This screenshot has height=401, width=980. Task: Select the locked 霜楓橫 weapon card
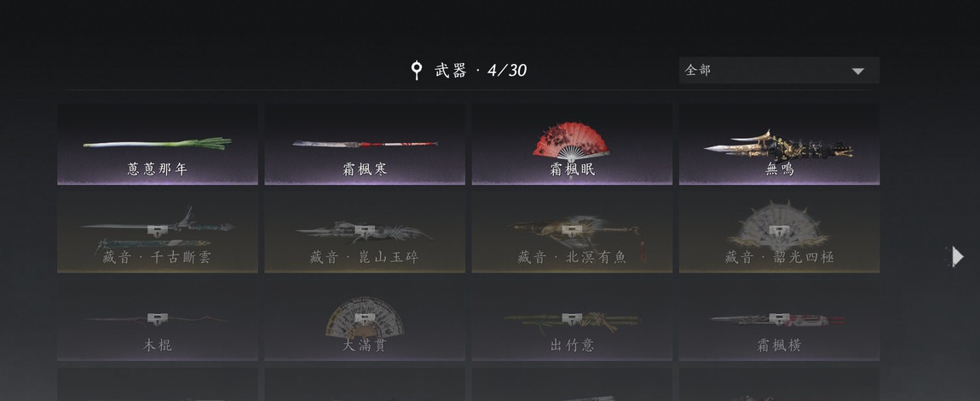pos(780,320)
